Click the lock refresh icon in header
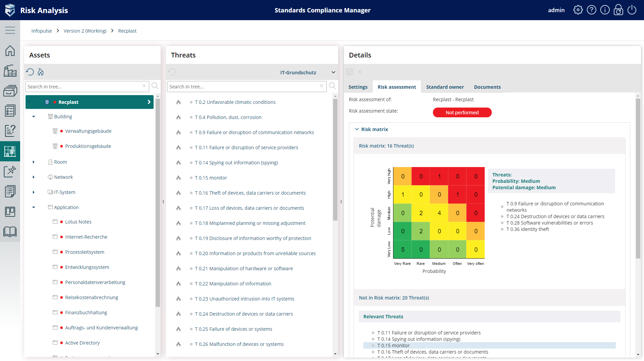644x361 pixels. [x=618, y=10]
